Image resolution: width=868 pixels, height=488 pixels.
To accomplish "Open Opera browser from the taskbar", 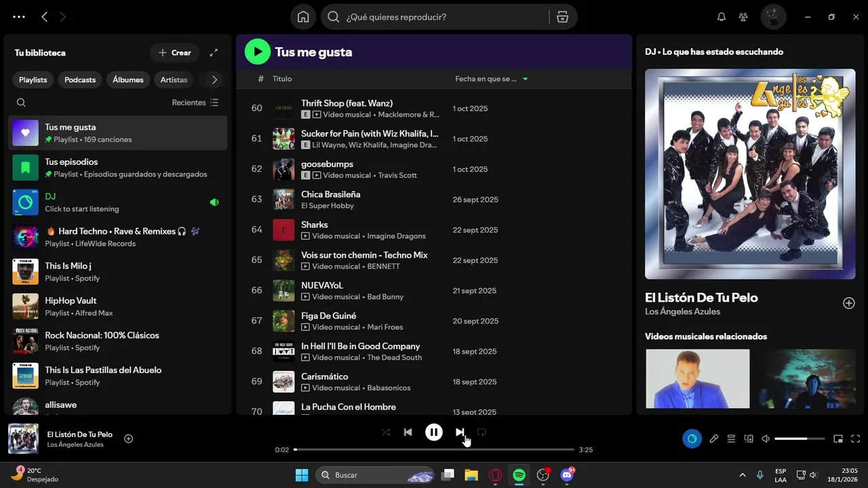I will tap(495, 475).
